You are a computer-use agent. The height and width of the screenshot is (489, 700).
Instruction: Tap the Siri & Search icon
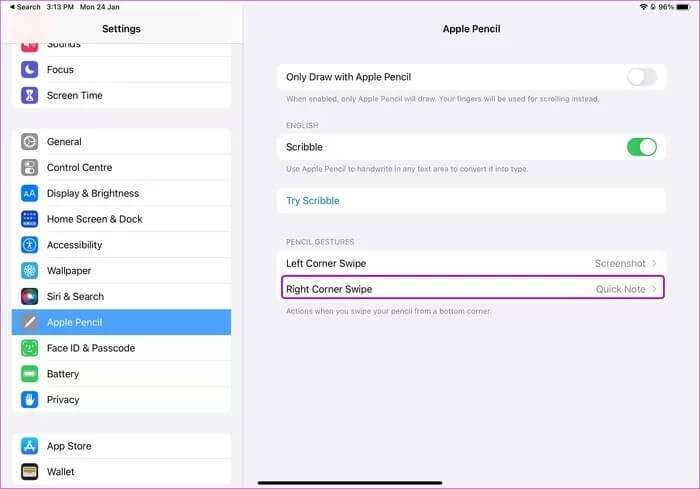pos(29,297)
